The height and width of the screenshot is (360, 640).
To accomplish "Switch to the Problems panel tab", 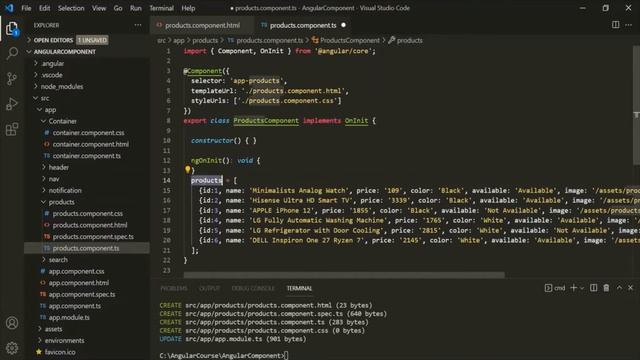I will click(174, 288).
